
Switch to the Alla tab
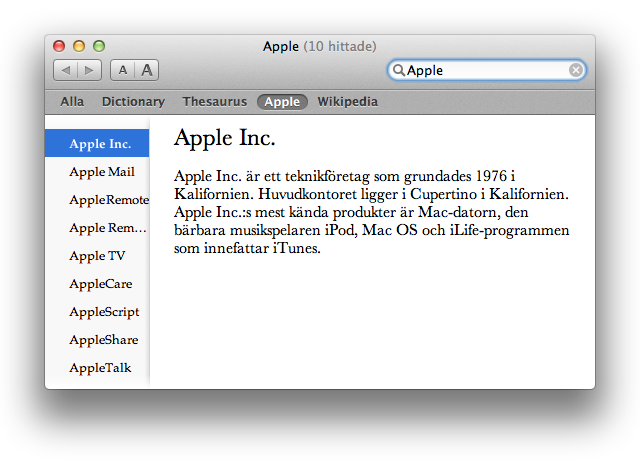point(72,102)
